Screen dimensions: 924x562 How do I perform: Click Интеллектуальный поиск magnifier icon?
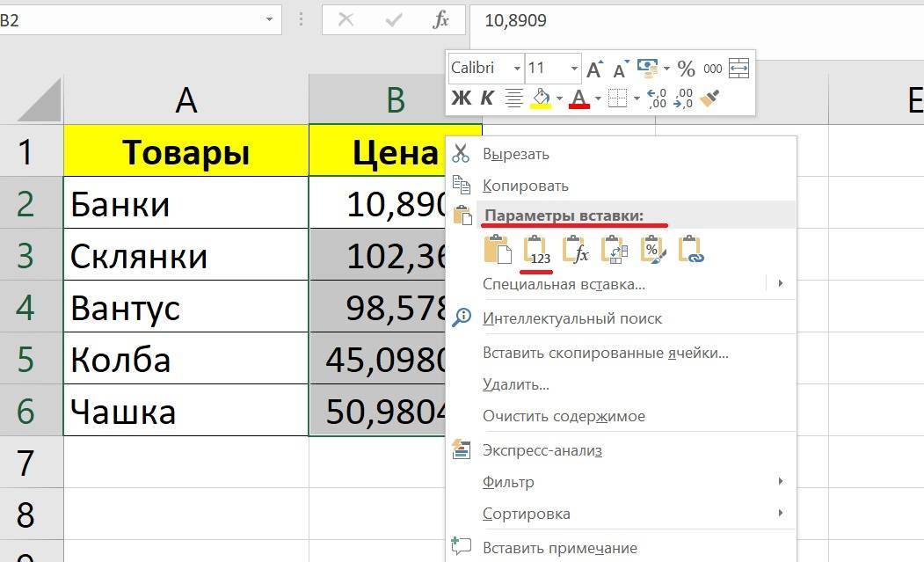point(461,317)
